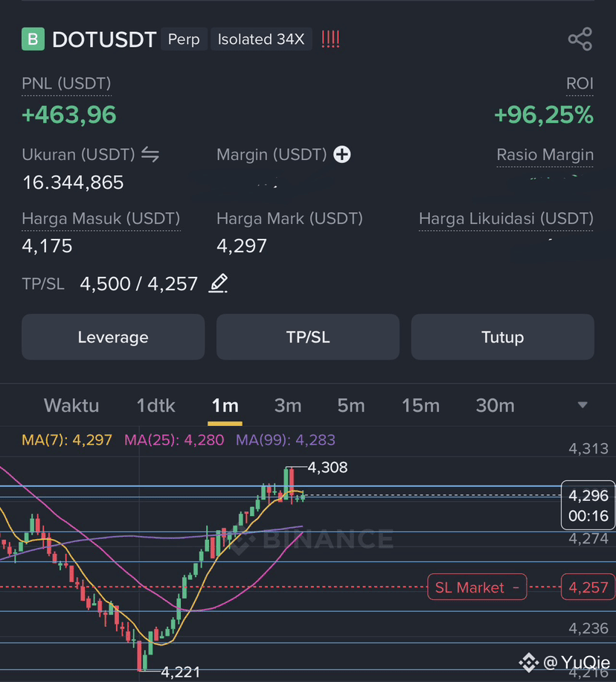The width and height of the screenshot is (616, 682).
Task: Select the Perp contract tag
Action: click(184, 39)
